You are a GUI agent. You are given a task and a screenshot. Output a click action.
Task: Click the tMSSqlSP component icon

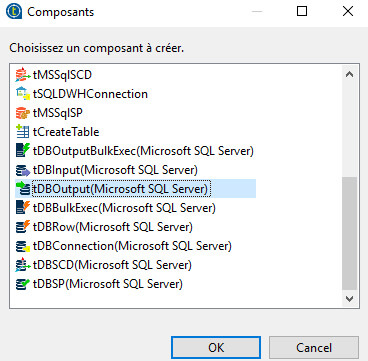[x=23, y=113]
